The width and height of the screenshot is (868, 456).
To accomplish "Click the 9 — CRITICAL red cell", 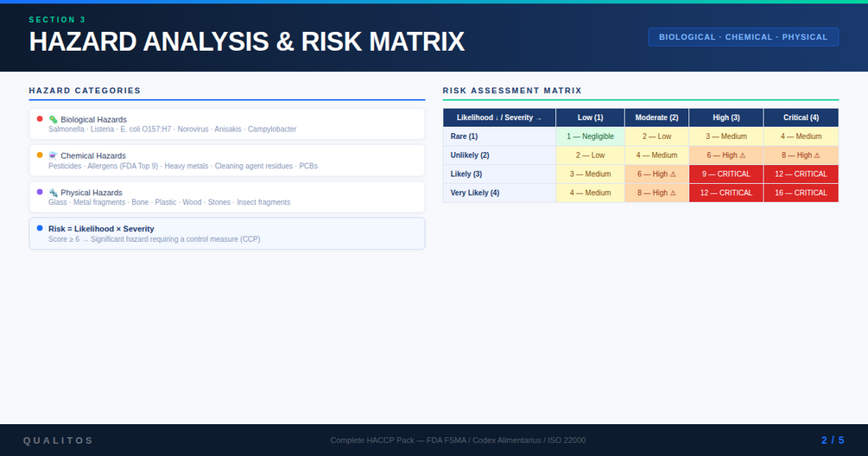I will [726, 174].
